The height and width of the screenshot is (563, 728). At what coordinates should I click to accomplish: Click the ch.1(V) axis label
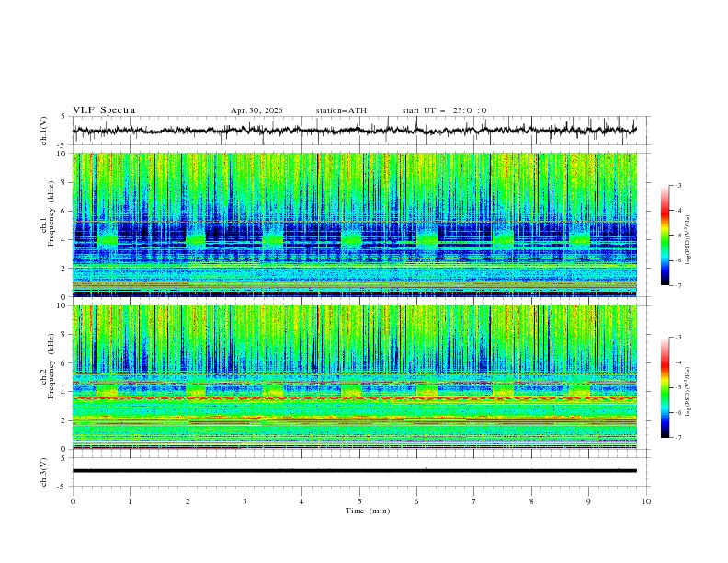pyautogui.click(x=43, y=131)
